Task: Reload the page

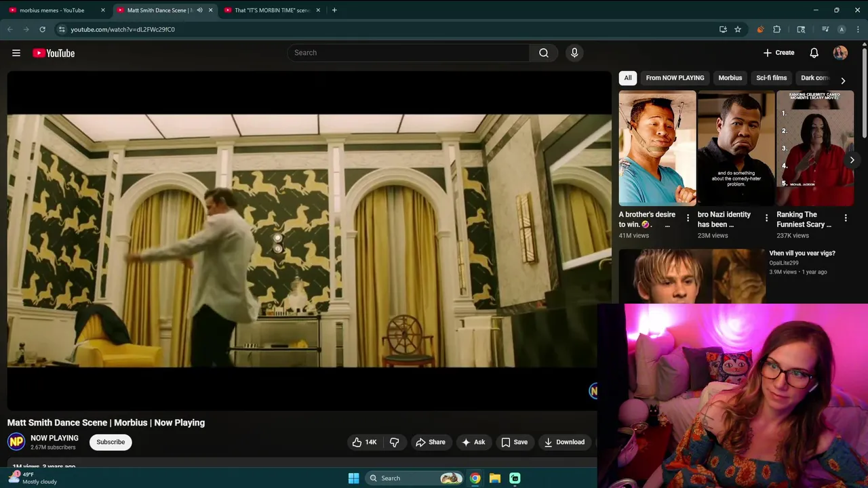Action: [x=42, y=29]
